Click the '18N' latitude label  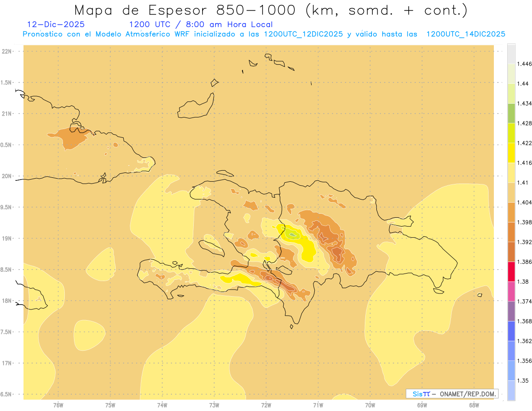(6, 301)
